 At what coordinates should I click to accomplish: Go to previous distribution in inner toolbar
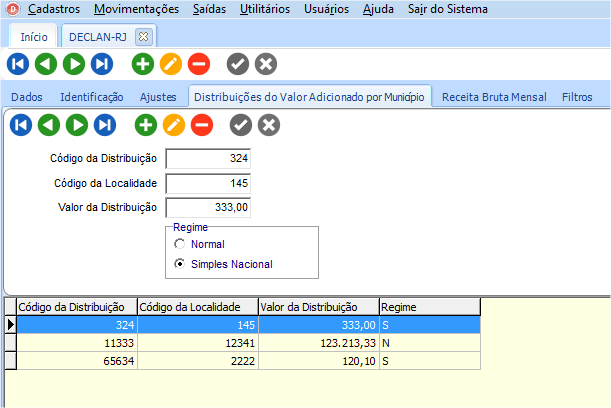point(49,125)
